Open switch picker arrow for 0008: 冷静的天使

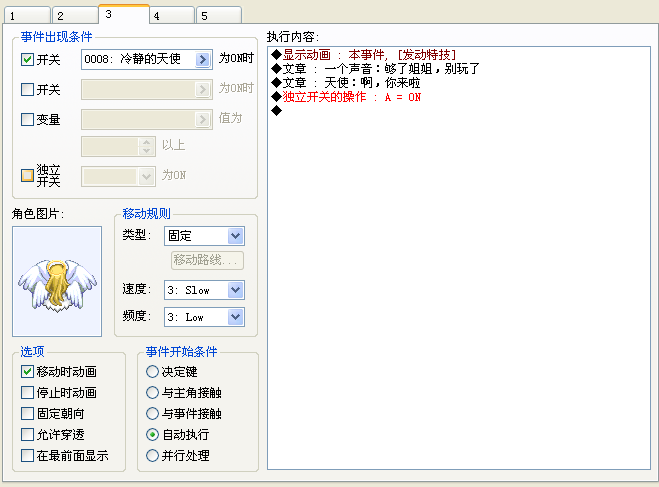pos(203,59)
